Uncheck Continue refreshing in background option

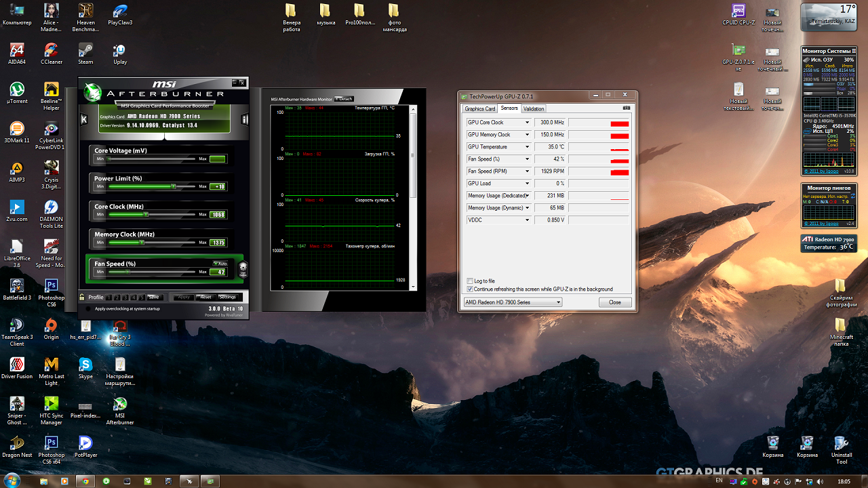pyautogui.click(x=470, y=289)
